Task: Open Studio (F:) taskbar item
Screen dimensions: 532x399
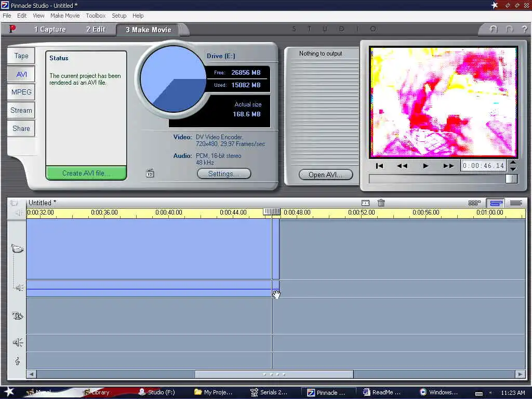Action: 157,392
